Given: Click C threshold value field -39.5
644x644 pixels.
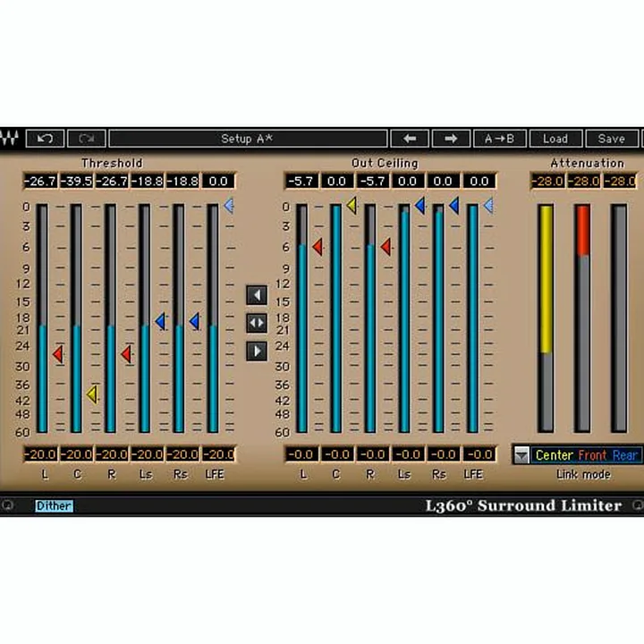Looking at the screenshot, I should [x=76, y=181].
